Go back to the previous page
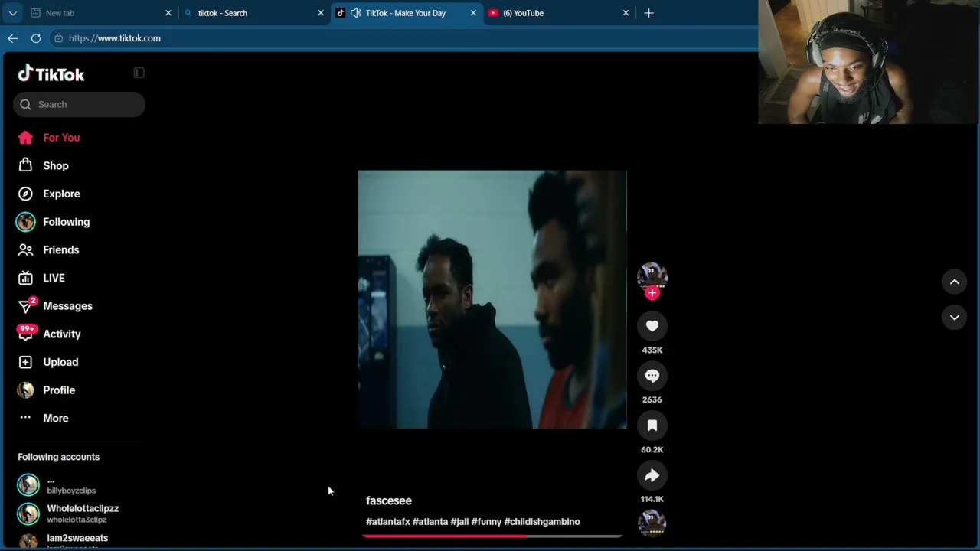The width and height of the screenshot is (980, 551). tap(13, 38)
